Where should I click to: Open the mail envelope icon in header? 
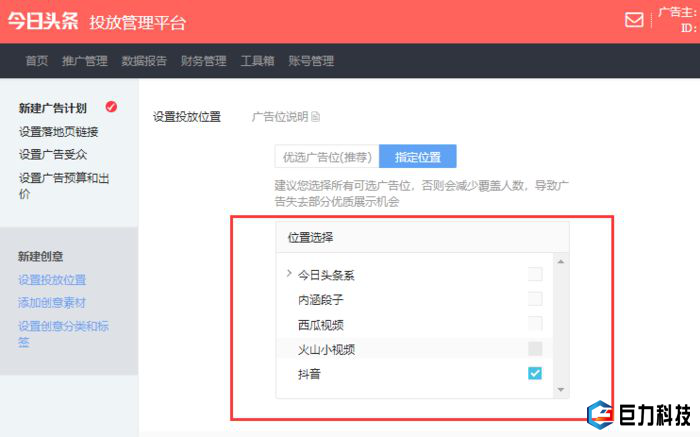[634, 20]
